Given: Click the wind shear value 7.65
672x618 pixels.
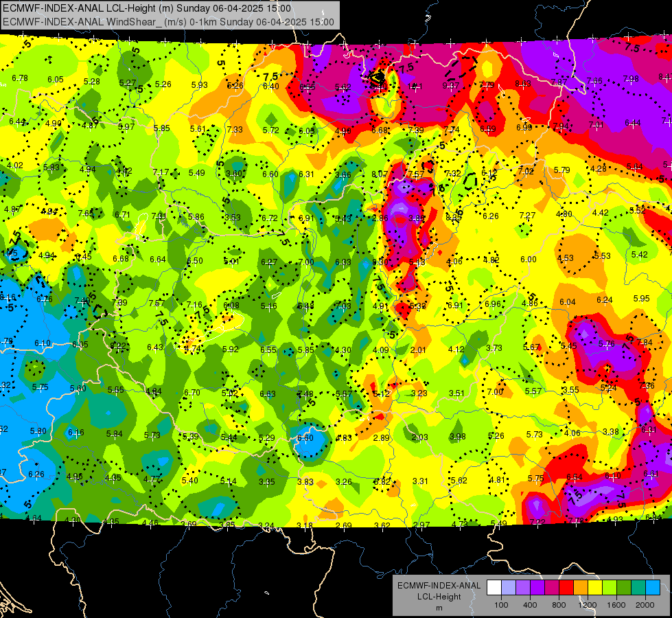Looking at the screenshot, I should (86, 213).
